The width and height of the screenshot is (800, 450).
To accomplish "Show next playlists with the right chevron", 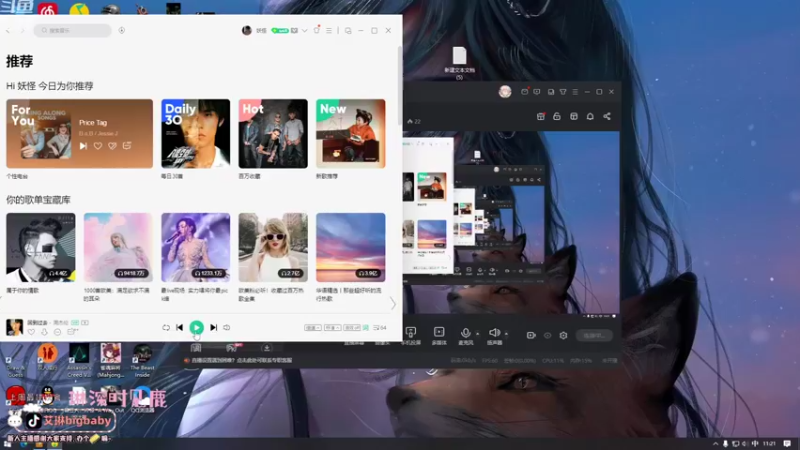I will [x=393, y=304].
